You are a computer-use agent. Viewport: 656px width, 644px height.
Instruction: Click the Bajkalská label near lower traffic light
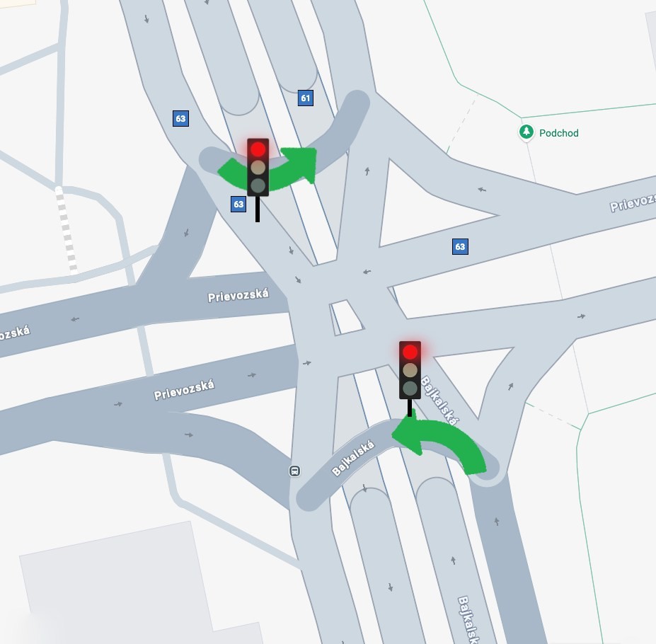tap(439, 401)
